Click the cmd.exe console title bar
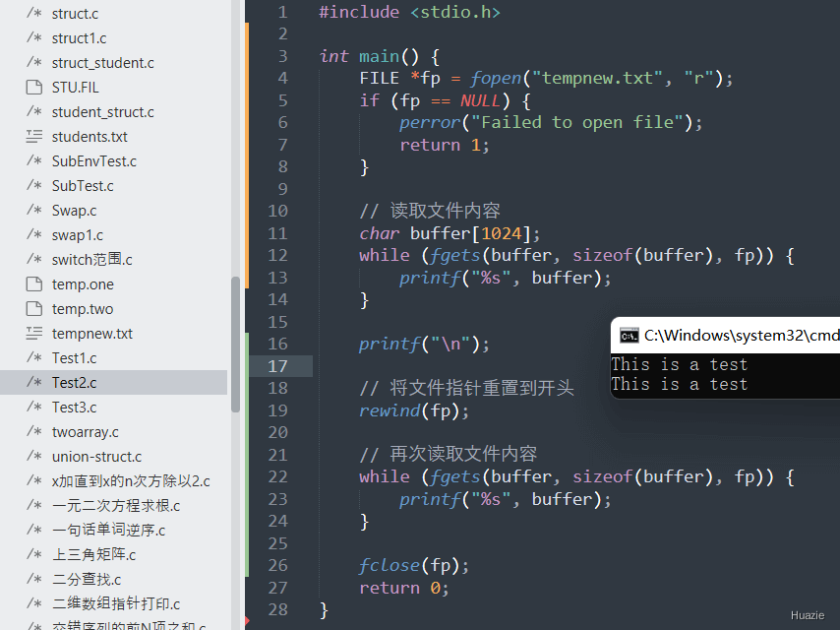The image size is (840, 630). pos(738,336)
